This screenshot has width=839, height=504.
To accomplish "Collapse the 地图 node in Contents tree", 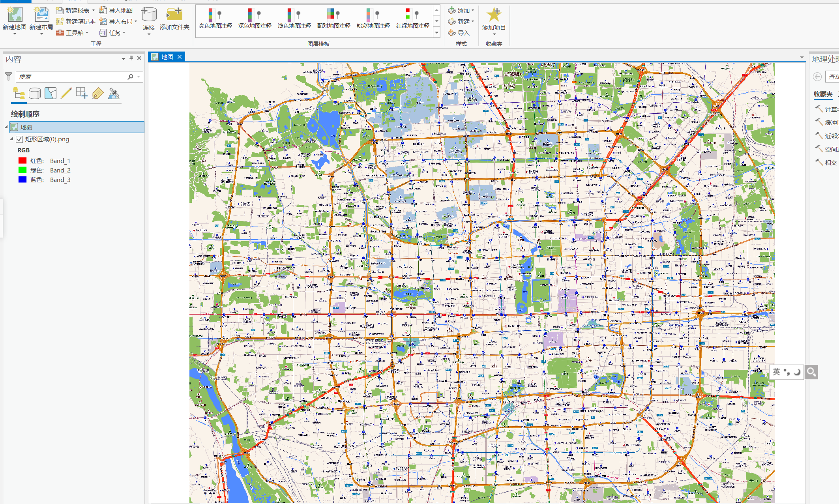I will pyautogui.click(x=6, y=127).
